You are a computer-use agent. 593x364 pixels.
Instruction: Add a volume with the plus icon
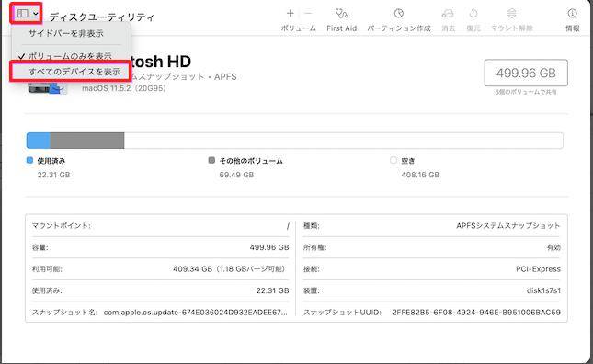point(291,14)
